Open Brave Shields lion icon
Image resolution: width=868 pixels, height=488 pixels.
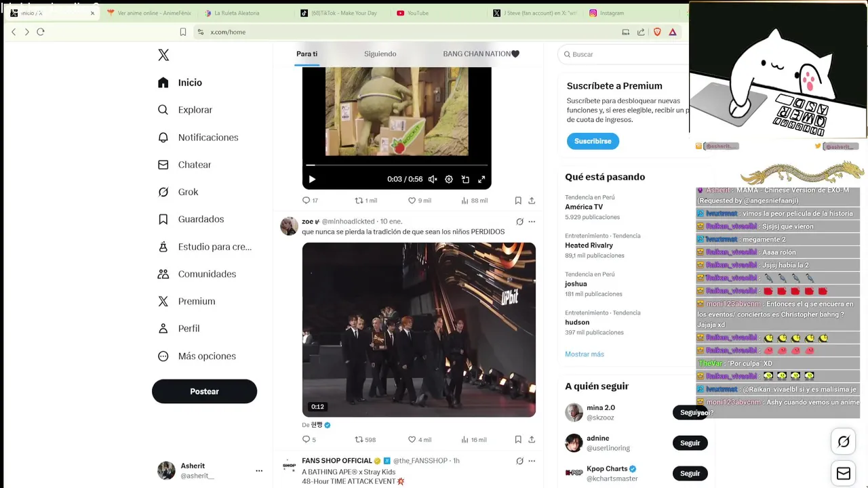657,32
